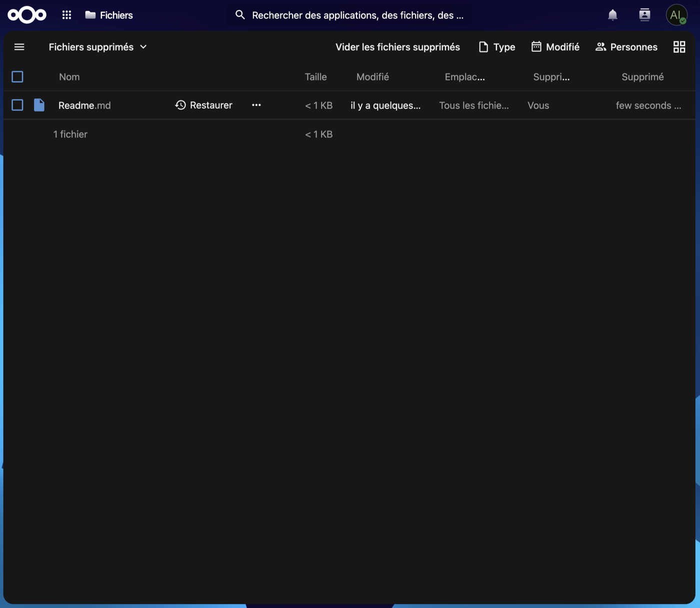Open the apps grid menu
The width and height of the screenshot is (700, 608).
tap(66, 15)
